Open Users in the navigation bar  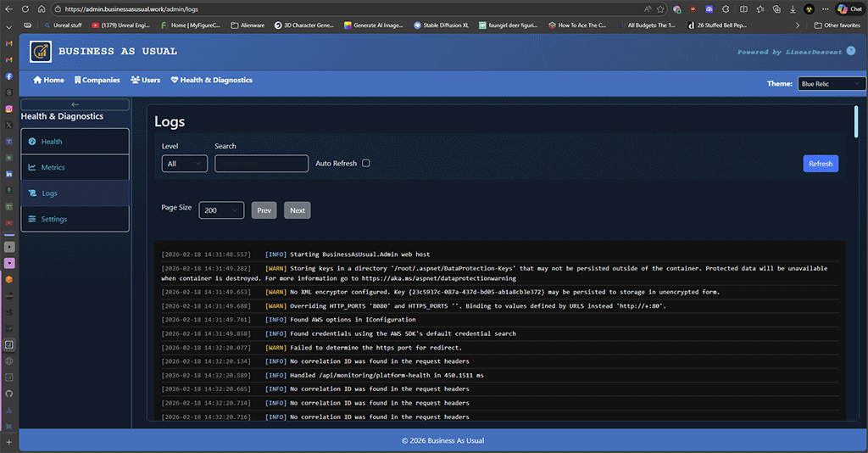[x=145, y=80]
